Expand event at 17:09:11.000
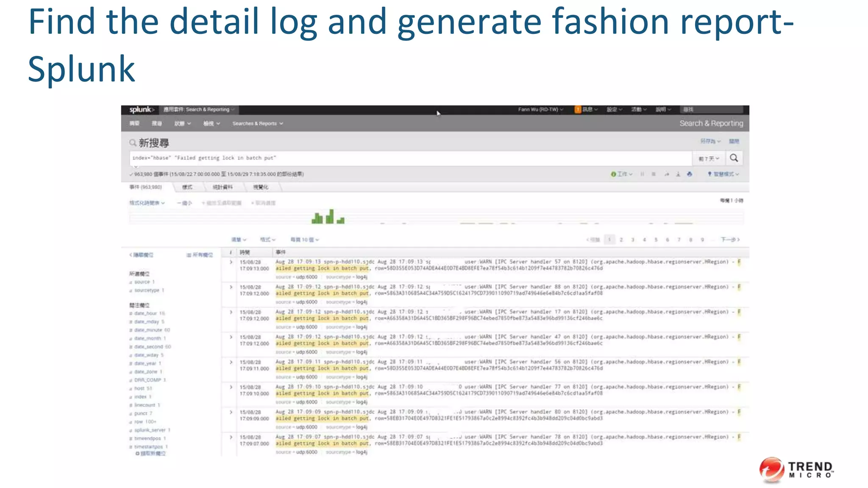 tap(231, 362)
